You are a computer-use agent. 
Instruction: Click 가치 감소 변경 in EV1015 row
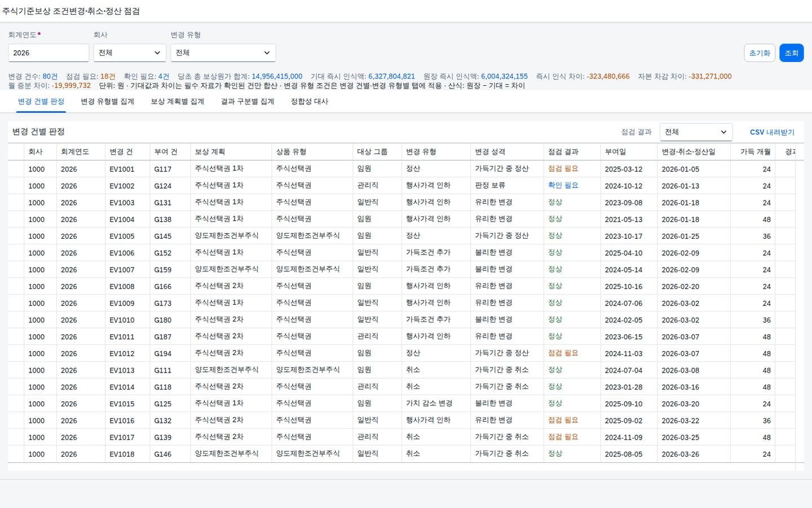pos(429,404)
